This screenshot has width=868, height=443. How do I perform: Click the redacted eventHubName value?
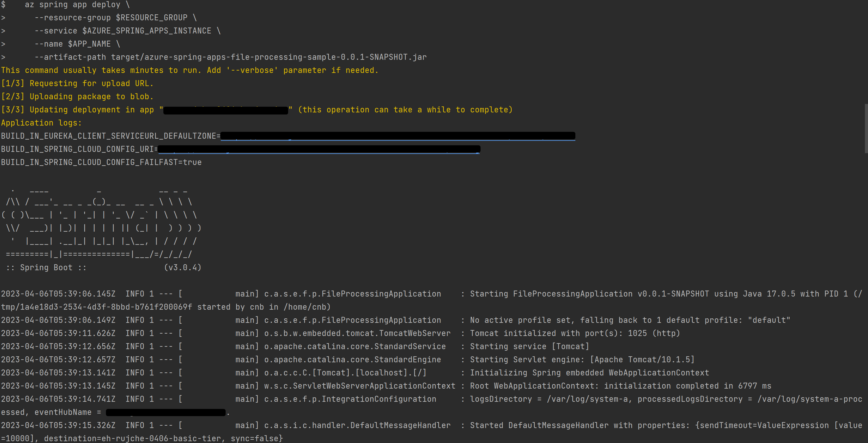[165, 413]
